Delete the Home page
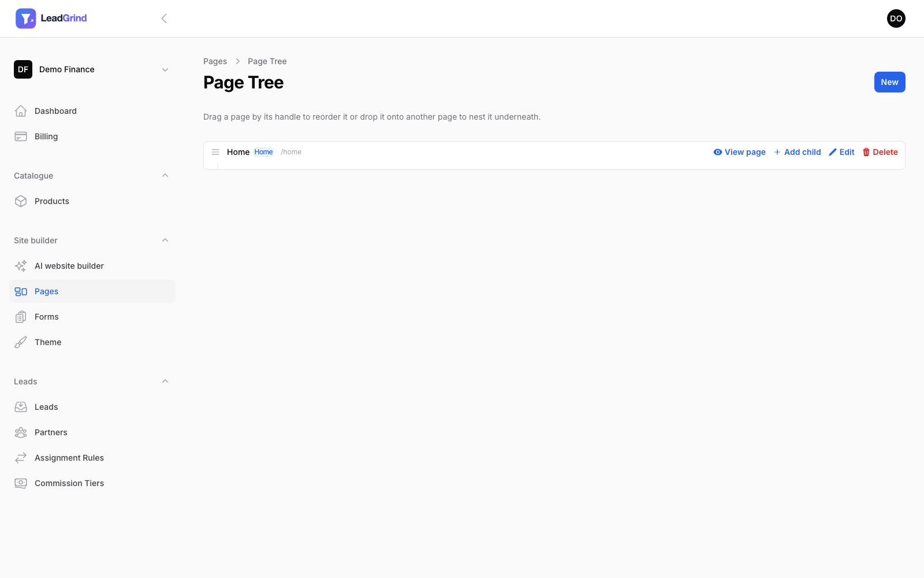The width and height of the screenshot is (924, 578). [x=880, y=152]
